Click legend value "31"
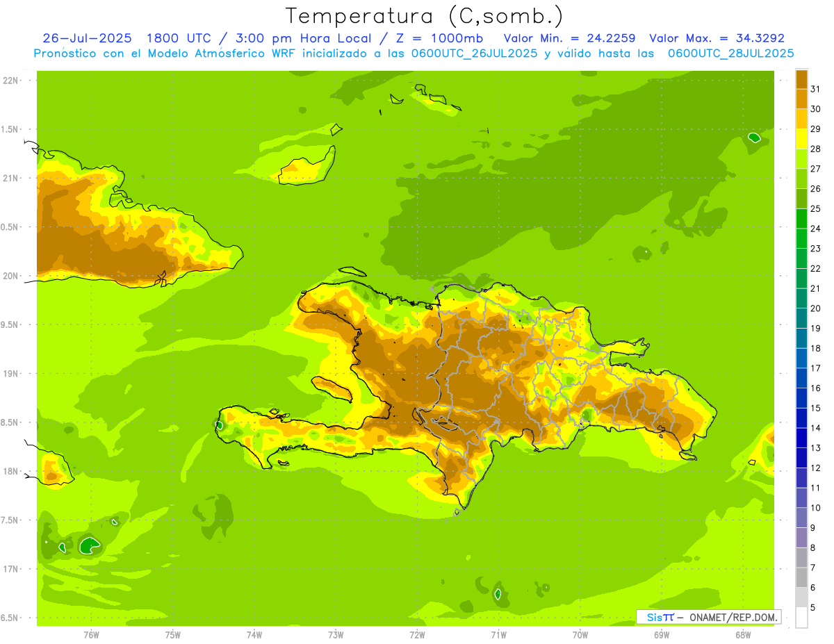 point(815,88)
